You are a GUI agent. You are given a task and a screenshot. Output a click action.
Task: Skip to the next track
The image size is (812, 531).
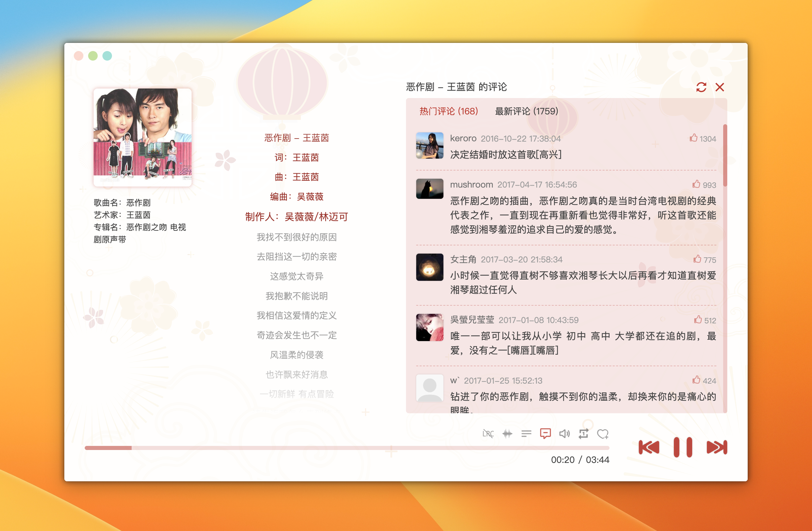click(717, 447)
